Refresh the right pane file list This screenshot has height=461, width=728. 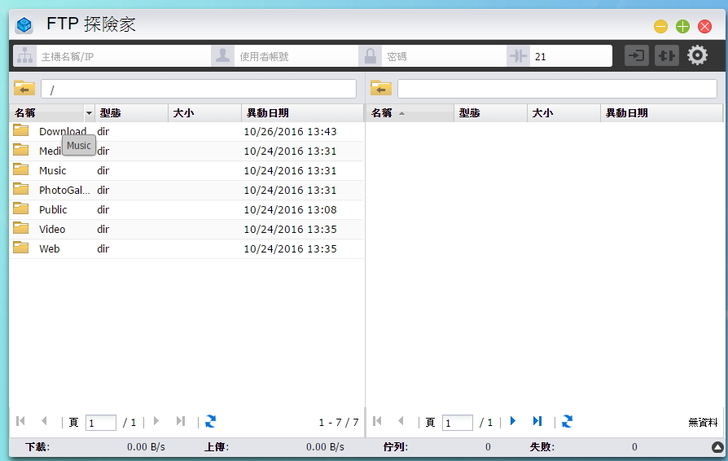coord(567,422)
